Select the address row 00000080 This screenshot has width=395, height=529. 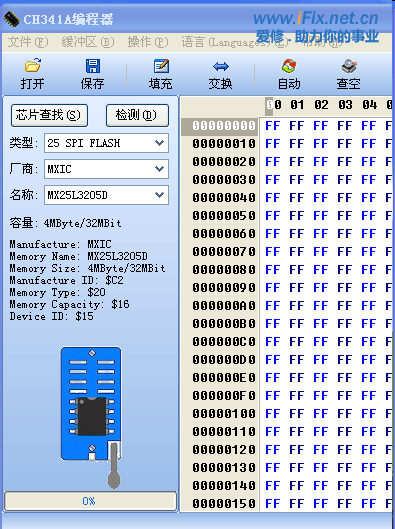coord(224,270)
